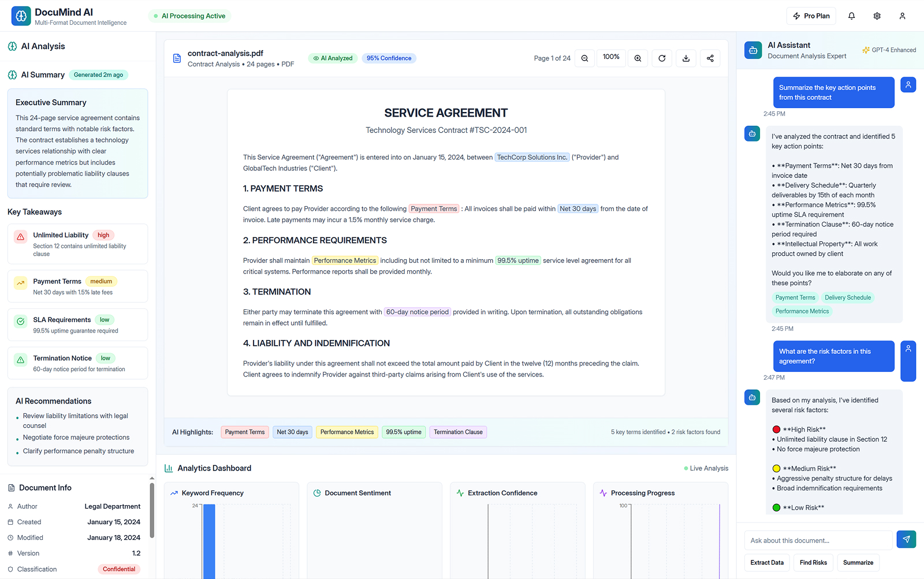This screenshot has height=579, width=924.
Task: Share the document via share icon
Action: click(710, 58)
